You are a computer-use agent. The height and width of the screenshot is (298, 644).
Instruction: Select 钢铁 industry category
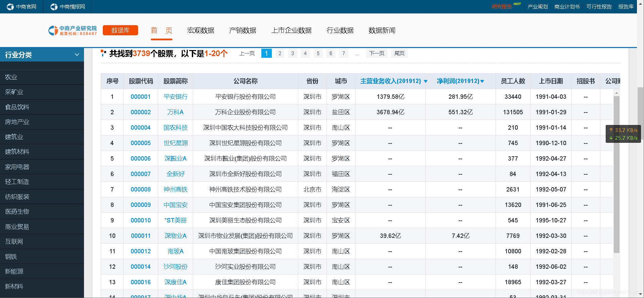pyautogui.click(x=42, y=257)
